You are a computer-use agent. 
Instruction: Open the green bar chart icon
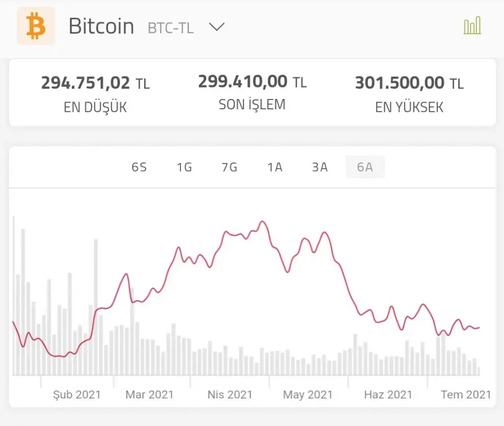(472, 26)
